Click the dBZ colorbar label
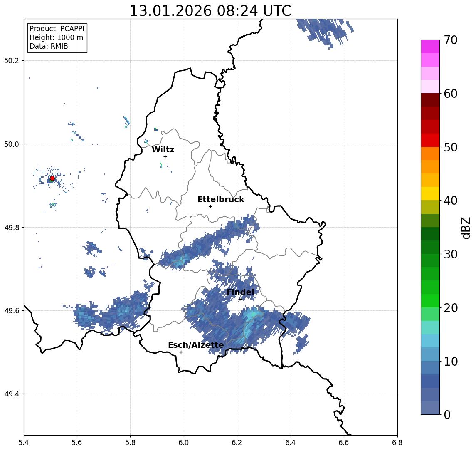The height and width of the screenshot is (451, 476). [465, 228]
